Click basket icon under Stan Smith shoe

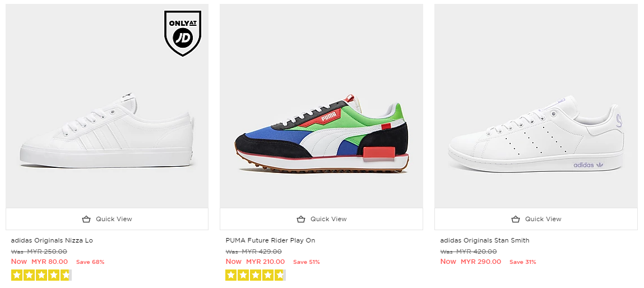[516, 219]
